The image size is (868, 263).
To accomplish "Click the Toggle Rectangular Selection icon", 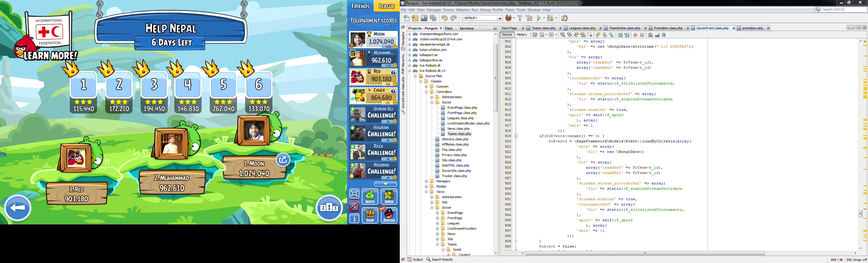I will coord(590,35).
